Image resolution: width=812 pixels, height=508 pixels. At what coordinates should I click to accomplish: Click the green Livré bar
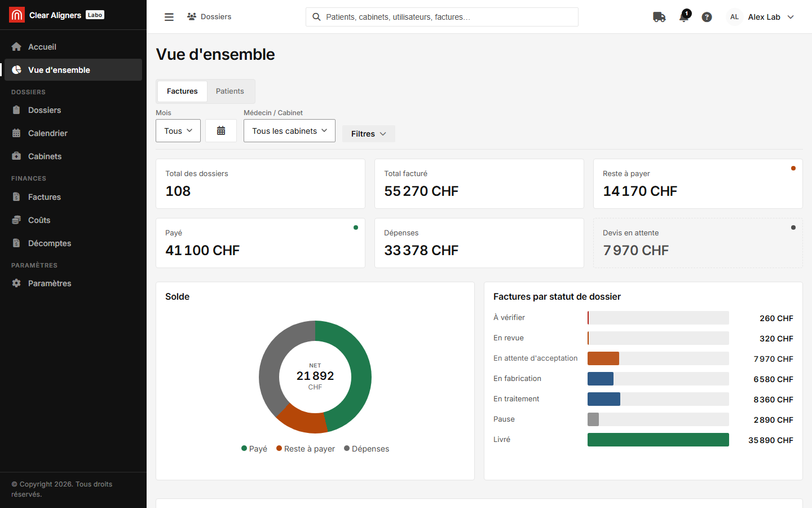point(658,440)
